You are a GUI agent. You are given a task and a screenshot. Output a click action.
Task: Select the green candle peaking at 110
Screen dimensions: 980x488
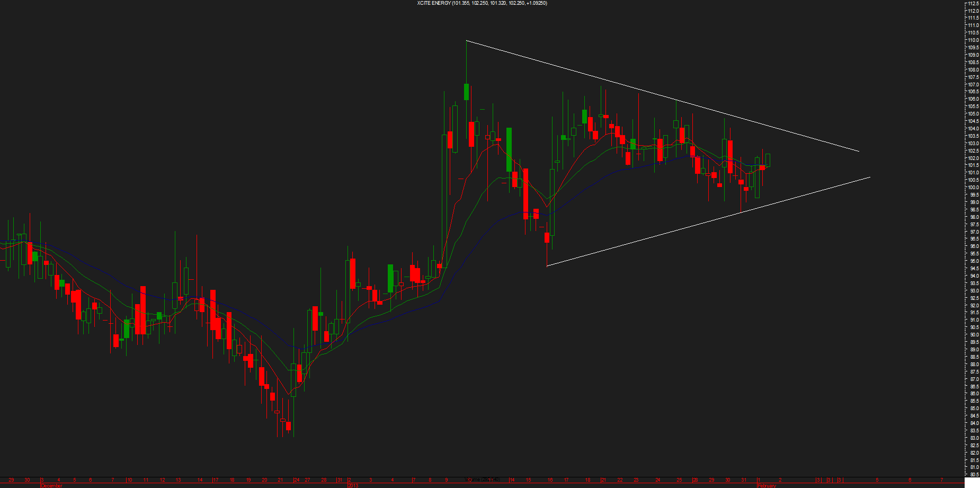466,91
